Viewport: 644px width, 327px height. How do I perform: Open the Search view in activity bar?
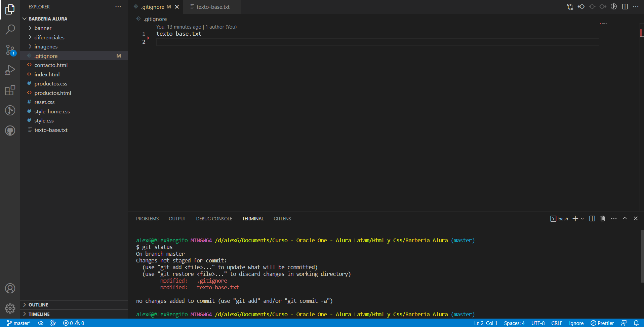[10, 30]
